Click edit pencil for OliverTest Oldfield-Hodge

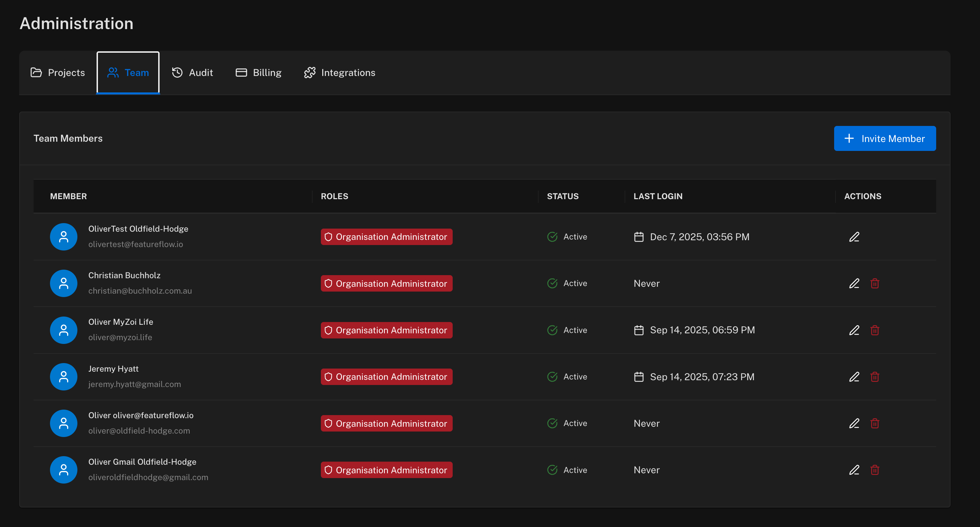854,237
